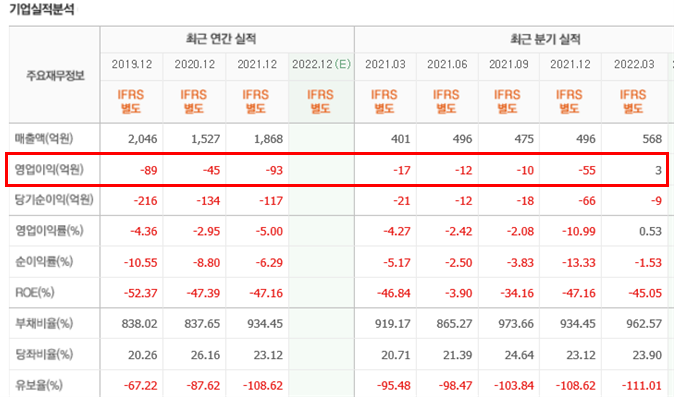Click the debt ratio value 973.66
676x397 pixels.
pyautogui.click(x=516, y=324)
